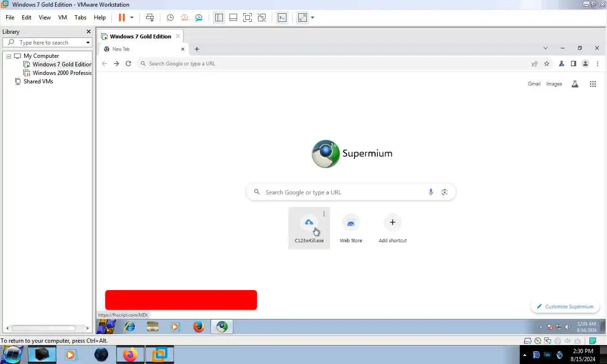Open the power options dropdown beside pause
The height and width of the screenshot is (364, 607).
132,18
